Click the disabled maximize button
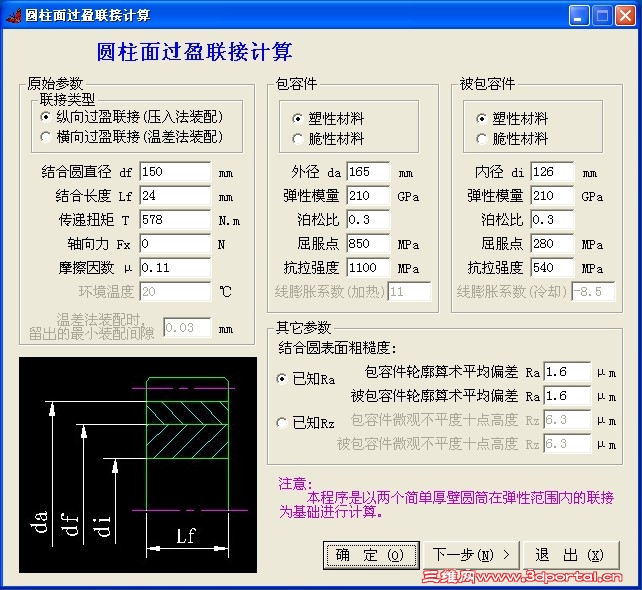Screen dimensions: 642x590 (x=602, y=16)
